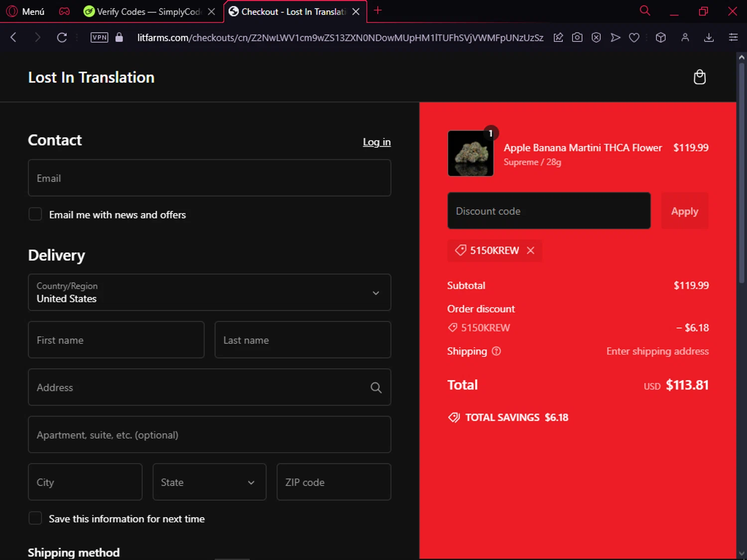Click the litfarms.com address bar URL
The width and height of the screenshot is (747, 560).
pos(340,38)
